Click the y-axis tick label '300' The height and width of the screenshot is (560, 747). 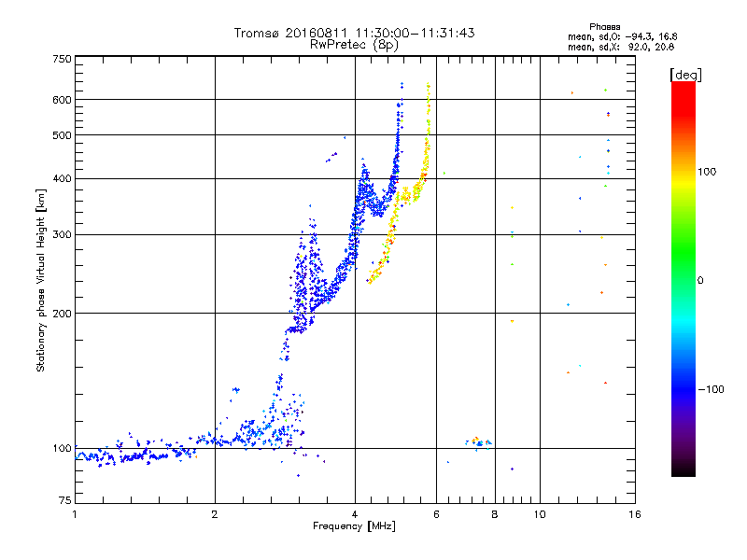pos(63,234)
